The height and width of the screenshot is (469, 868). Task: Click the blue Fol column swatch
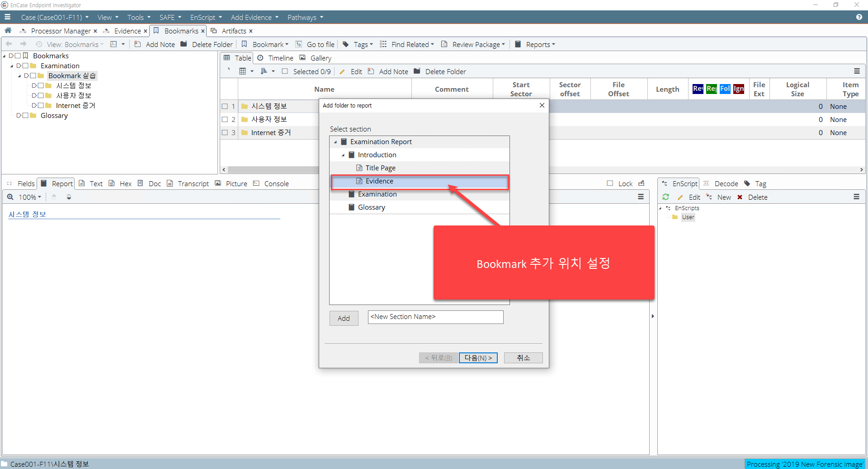click(x=725, y=89)
